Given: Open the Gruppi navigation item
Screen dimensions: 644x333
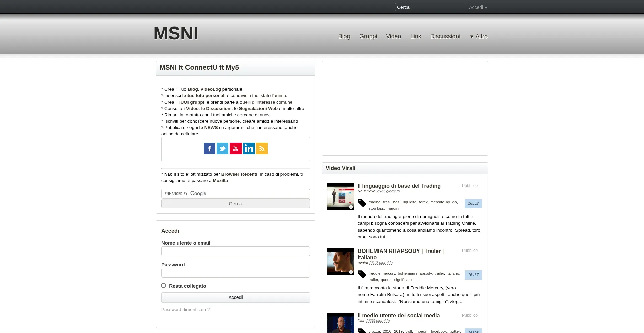Looking at the screenshot, I should [x=368, y=36].
